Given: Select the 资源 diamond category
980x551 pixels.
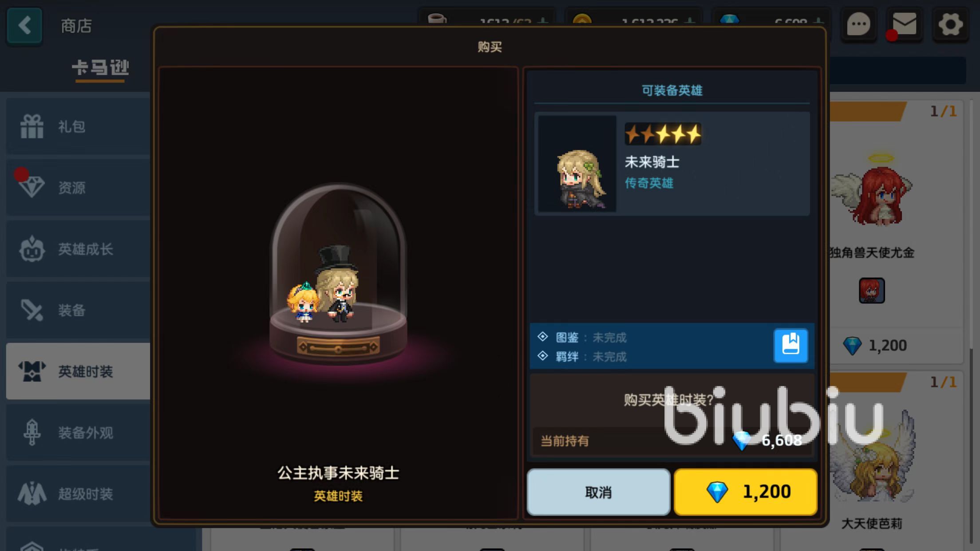Looking at the screenshot, I should click(x=78, y=188).
